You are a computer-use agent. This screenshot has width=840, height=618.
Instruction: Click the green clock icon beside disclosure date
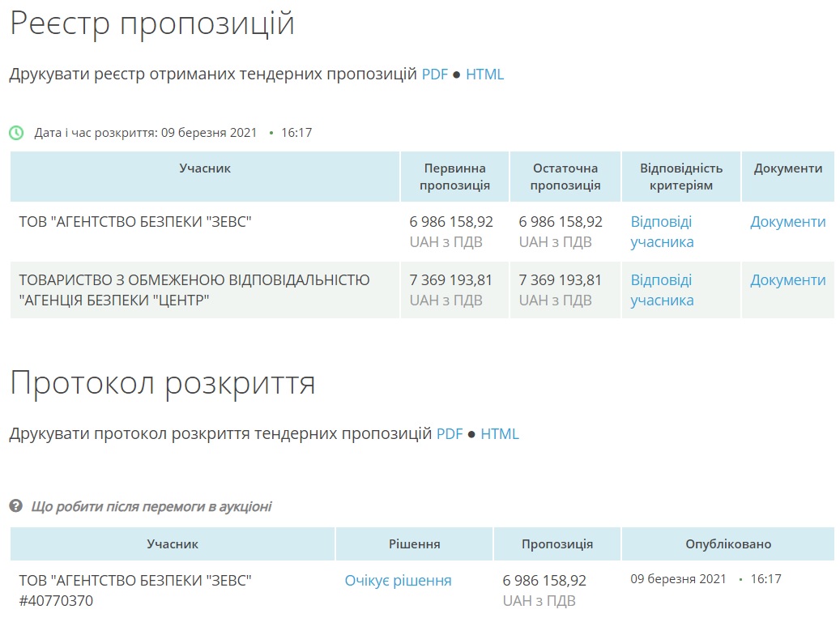point(16,133)
